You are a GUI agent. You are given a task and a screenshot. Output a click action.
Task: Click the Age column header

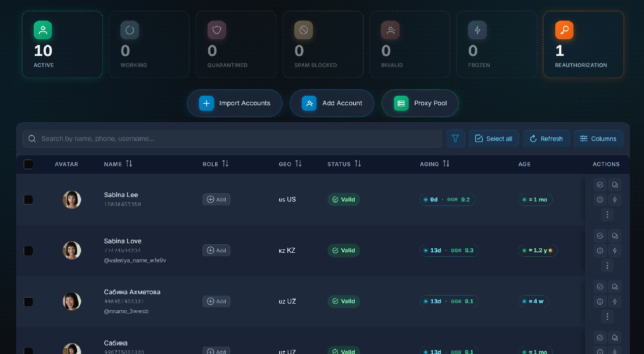(x=524, y=164)
